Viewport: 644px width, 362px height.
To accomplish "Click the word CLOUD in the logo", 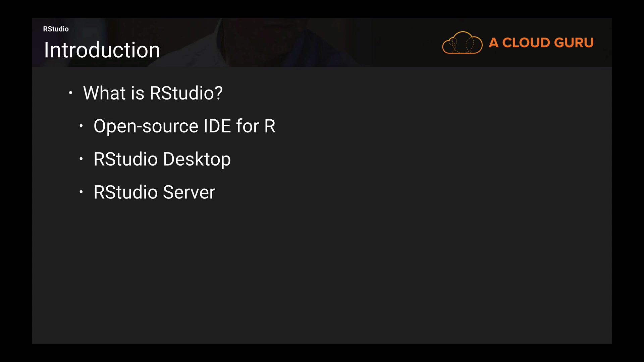I will click(x=526, y=43).
